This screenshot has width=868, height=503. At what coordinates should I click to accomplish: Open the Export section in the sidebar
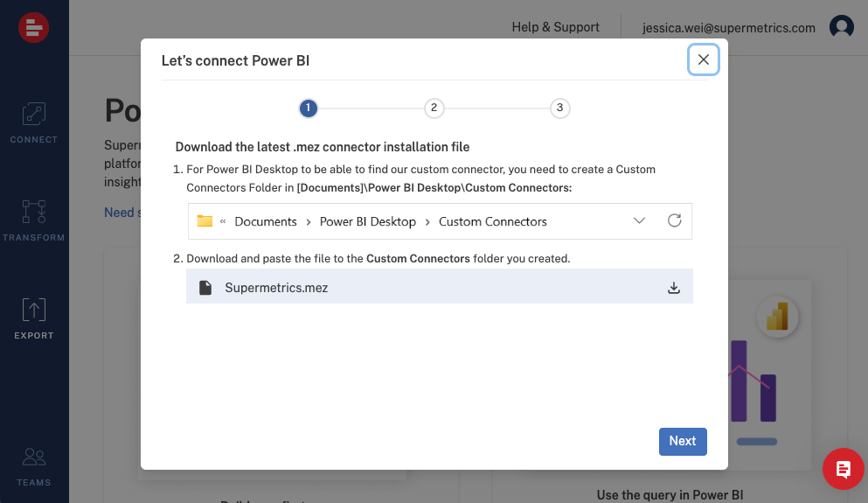34,318
